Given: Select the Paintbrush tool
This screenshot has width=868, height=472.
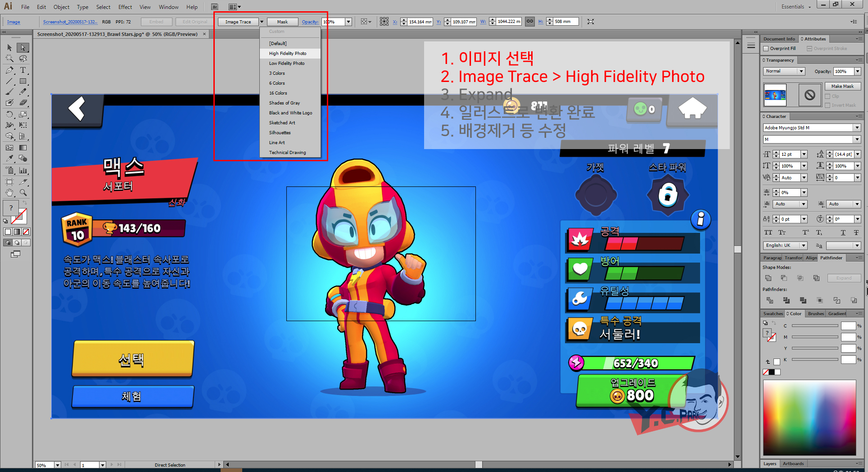Looking at the screenshot, I should point(9,92).
